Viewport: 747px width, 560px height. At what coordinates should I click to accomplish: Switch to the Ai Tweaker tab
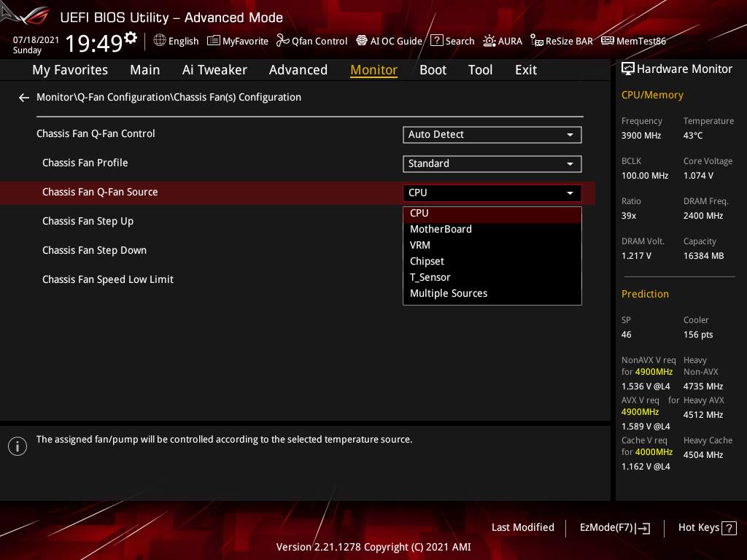click(214, 69)
